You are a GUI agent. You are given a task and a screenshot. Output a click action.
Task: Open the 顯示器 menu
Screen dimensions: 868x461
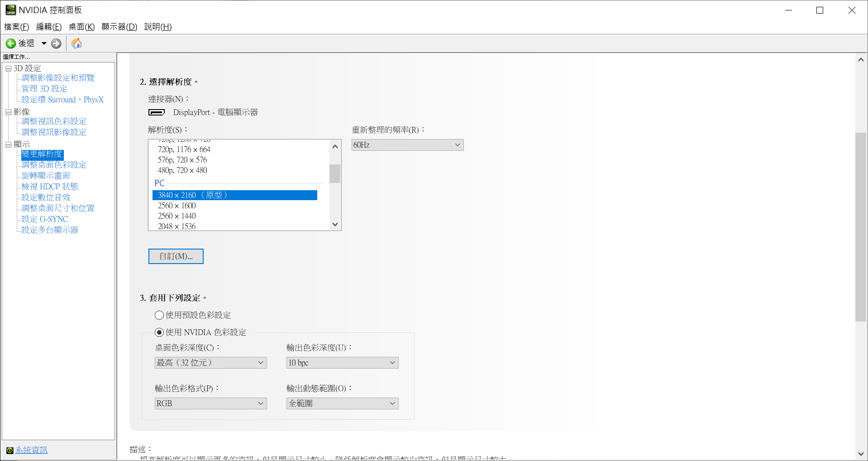coord(119,27)
